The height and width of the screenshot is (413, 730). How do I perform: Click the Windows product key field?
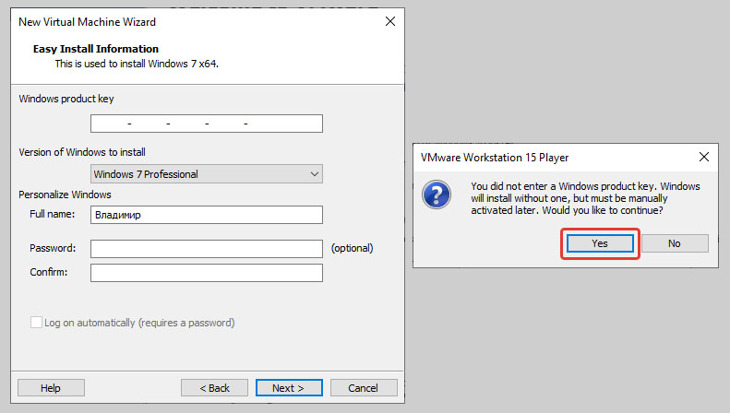coord(206,123)
